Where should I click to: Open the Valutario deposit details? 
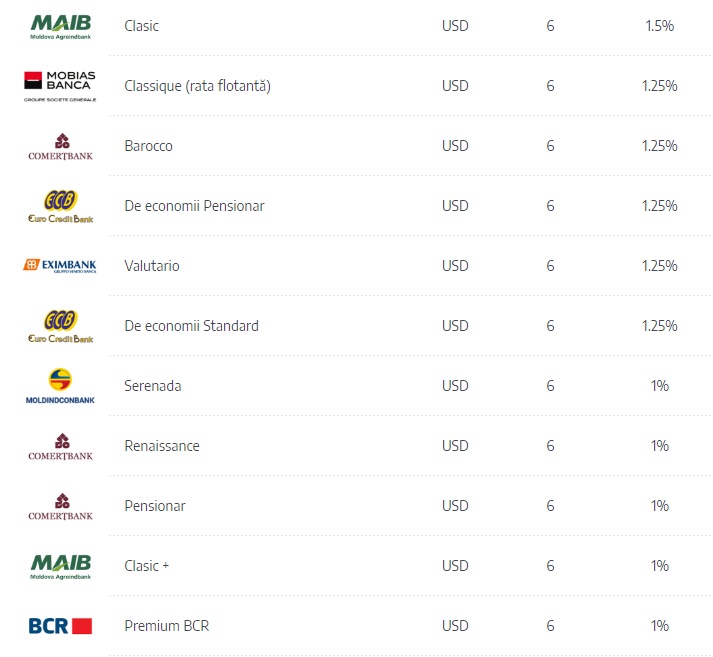152,266
